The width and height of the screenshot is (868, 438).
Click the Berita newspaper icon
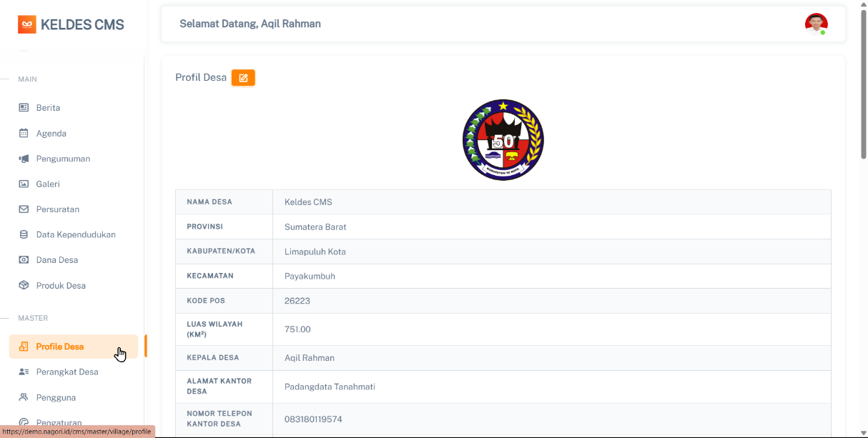coord(24,108)
